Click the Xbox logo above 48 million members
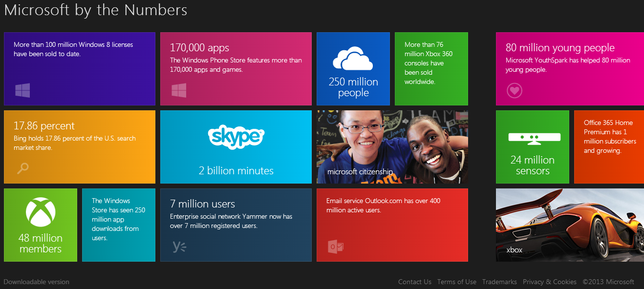Screen dimensions: 644x289 [41, 212]
